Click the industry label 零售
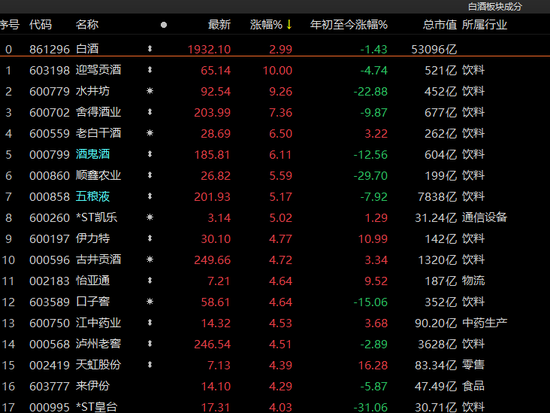The image size is (550, 413). click(473, 365)
